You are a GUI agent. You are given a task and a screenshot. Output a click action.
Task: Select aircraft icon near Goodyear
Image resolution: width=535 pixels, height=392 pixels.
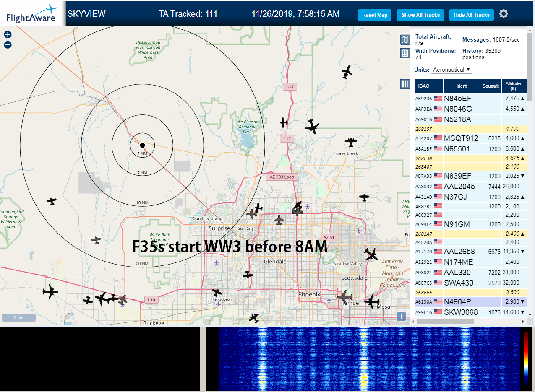pyautogui.click(x=217, y=292)
